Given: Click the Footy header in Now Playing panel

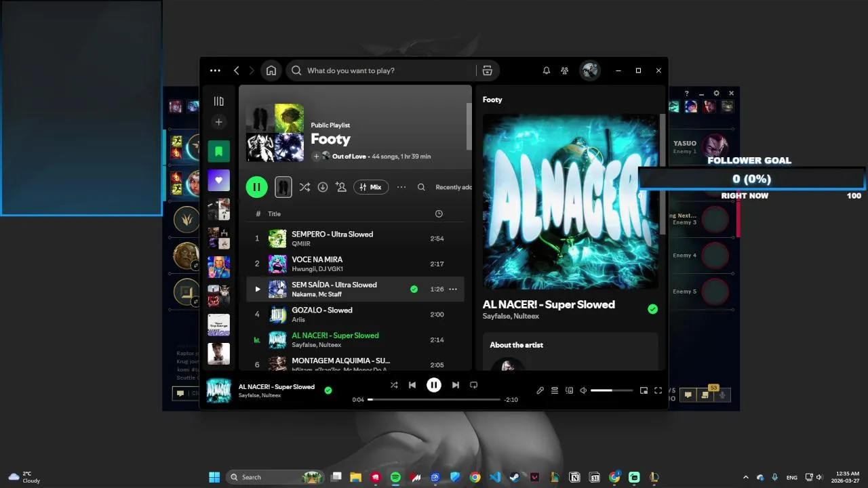Looking at the screenshot, I should (x=492, y=100).
